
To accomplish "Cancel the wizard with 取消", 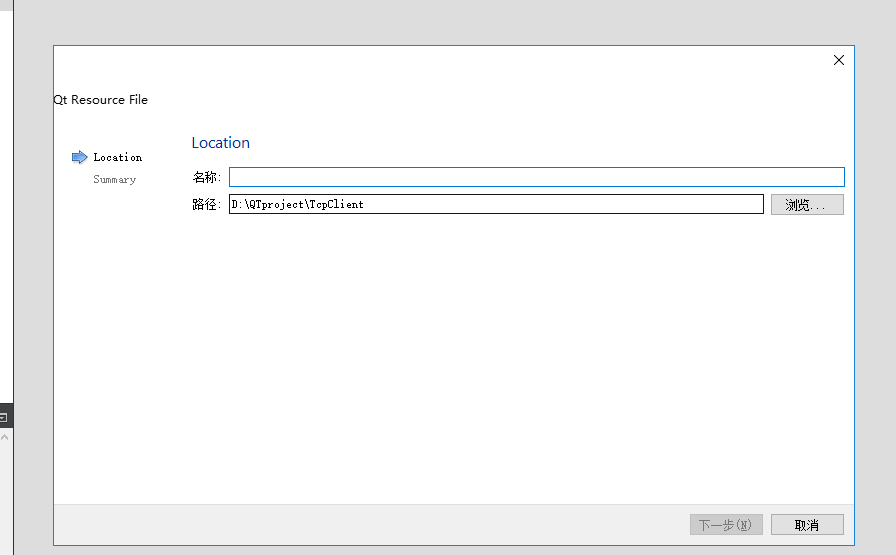I will point(807,525).
